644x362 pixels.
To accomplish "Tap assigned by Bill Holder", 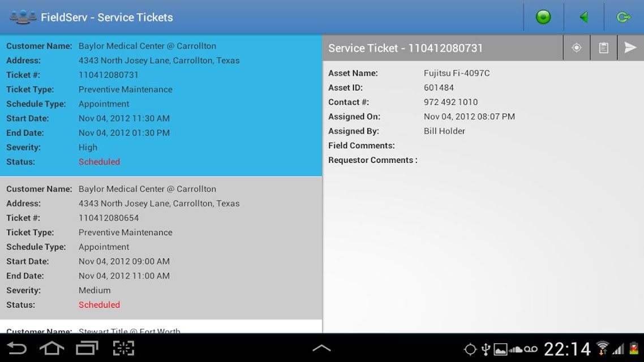I will pyautogui.click(x=444, y=131).
